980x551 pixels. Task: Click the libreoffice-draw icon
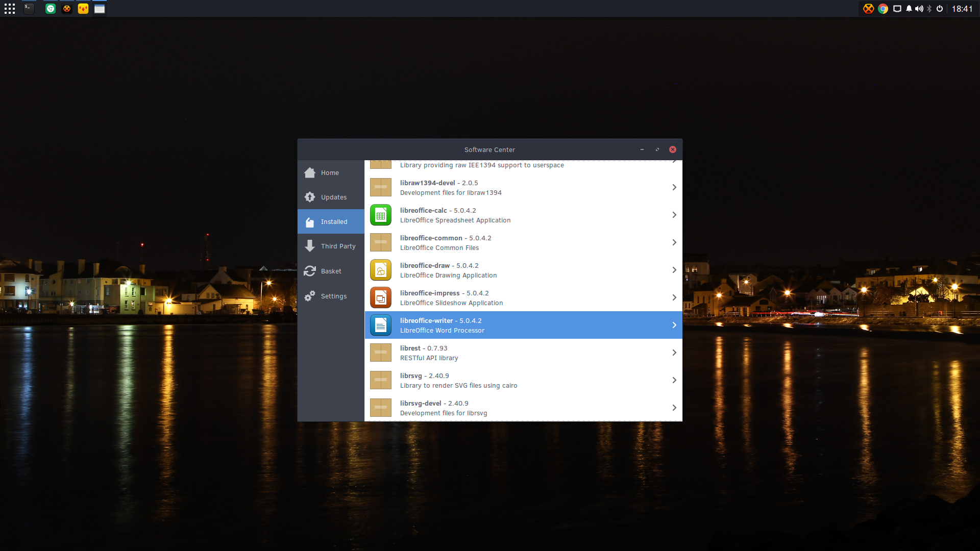381,270
